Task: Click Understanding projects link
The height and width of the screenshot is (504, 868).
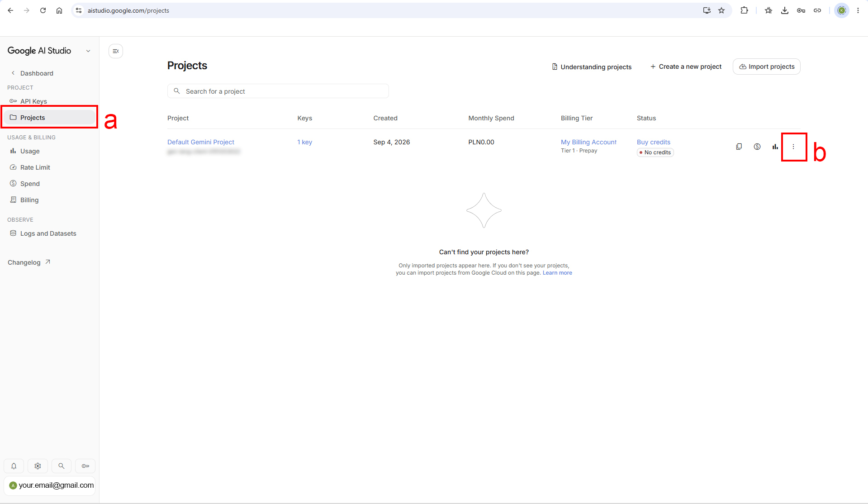Action: (x=592, y=67)
